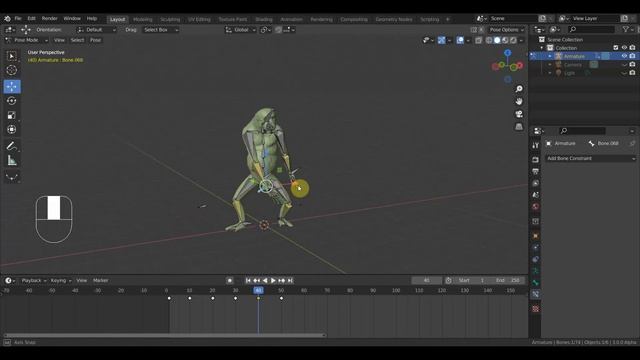Toggle the Collection exclude checkbox
This screenshot has width=640, height=360.
[x=616, y=48]
